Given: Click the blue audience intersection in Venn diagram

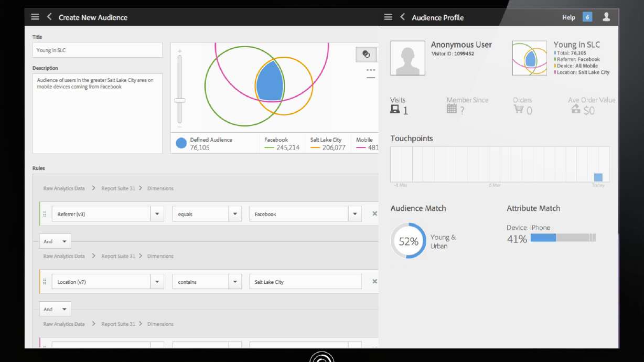Looking at the screenshot, I should point(270,81).
